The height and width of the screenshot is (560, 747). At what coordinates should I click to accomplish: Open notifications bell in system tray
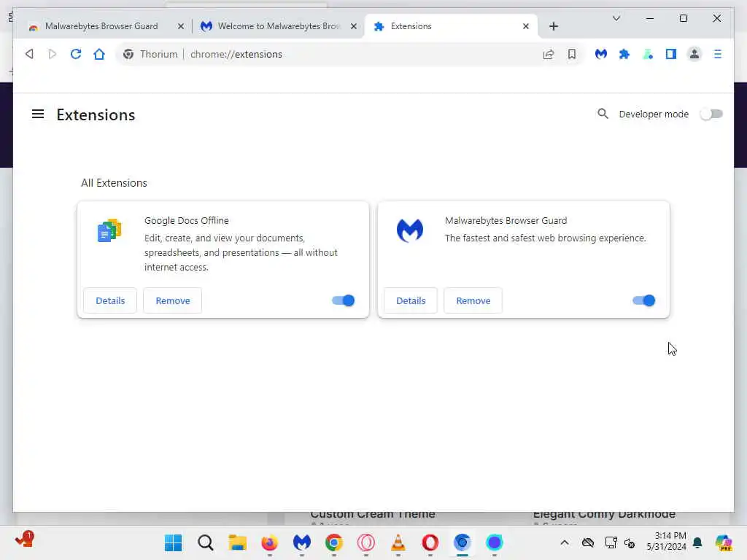coord(697,542)
